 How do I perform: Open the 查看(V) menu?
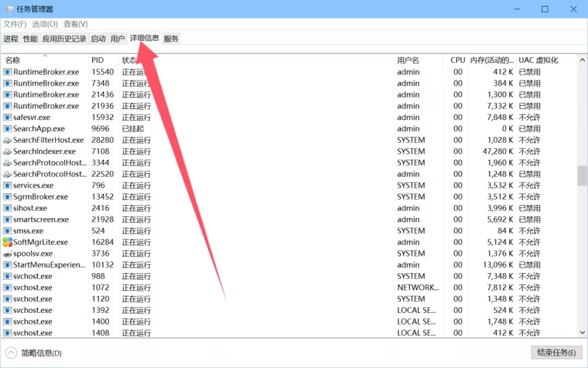click(75, 24)
